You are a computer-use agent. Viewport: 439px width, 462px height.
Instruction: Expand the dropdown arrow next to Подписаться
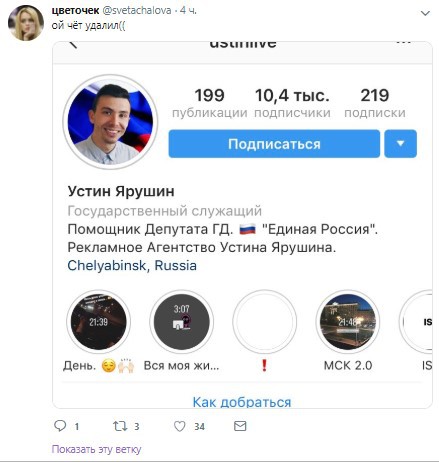400,144
